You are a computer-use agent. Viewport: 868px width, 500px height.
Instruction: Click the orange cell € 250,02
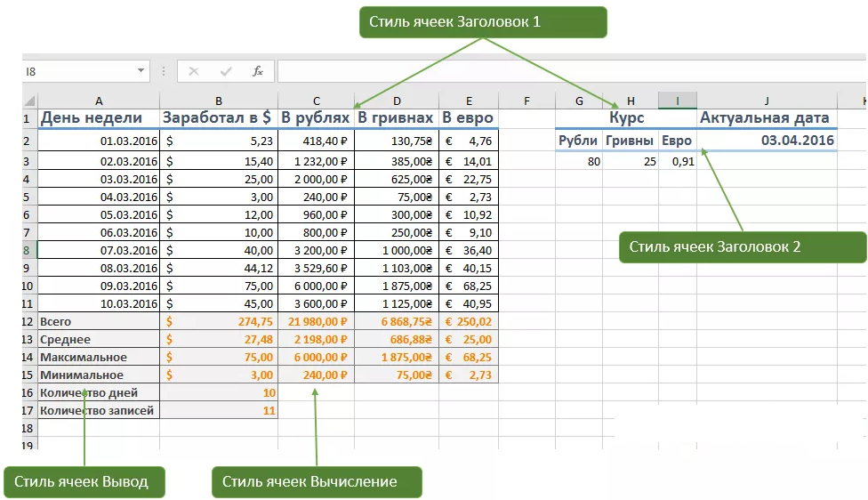[469, 322]
